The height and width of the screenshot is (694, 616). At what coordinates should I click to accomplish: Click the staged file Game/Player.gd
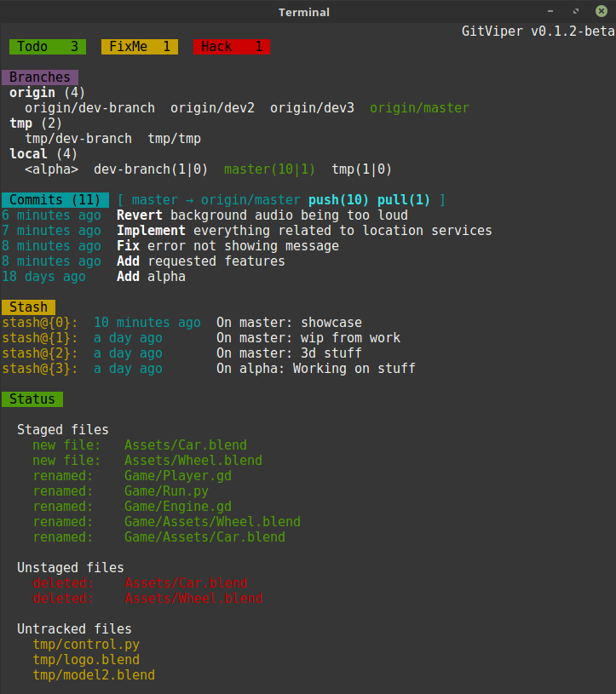tap(177, 476)
